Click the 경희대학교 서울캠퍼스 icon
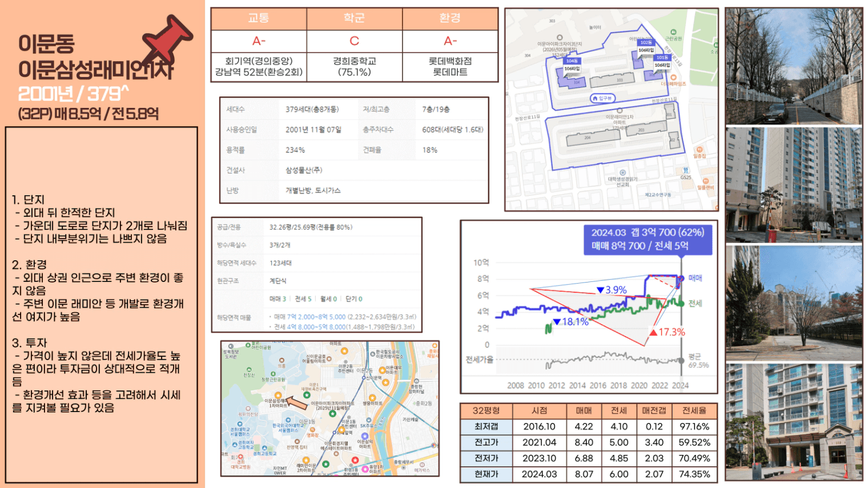Viewport: 868px width, 488px height. point(240,424)
